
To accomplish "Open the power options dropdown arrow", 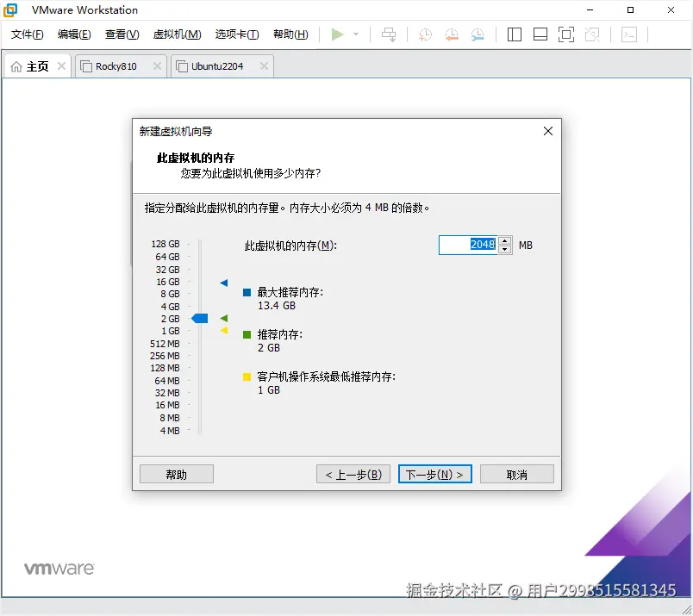I will click(x=356, y=34).
